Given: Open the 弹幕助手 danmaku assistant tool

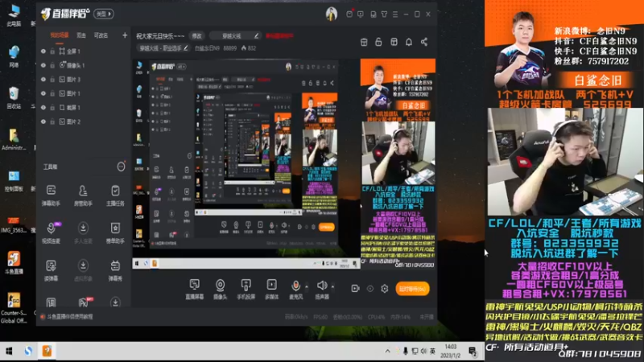Looking at the screenshot, I should click(51, 195).
